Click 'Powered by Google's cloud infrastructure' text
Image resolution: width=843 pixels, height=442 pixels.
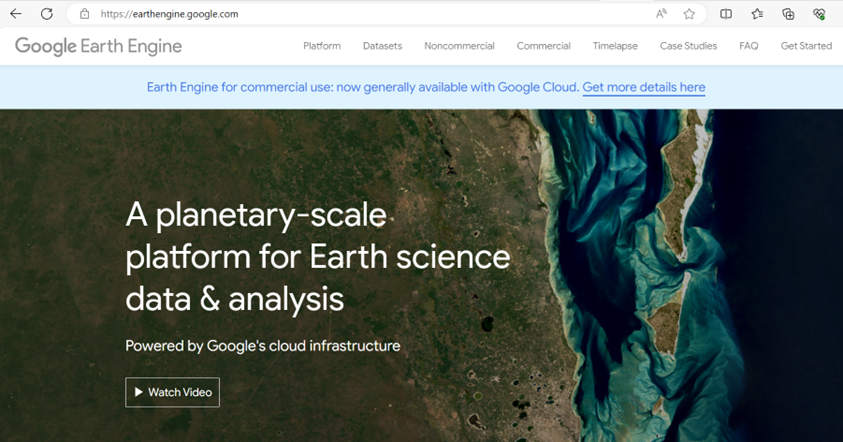tap(263, 346)
